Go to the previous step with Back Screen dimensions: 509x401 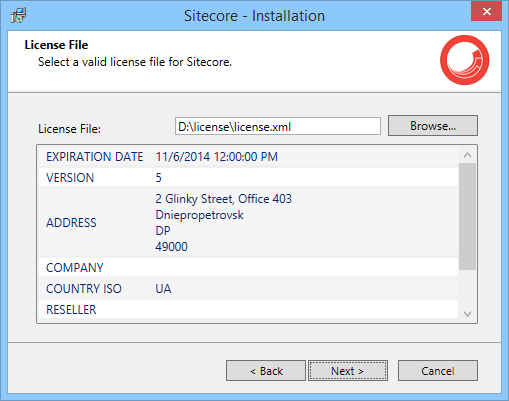266,370
